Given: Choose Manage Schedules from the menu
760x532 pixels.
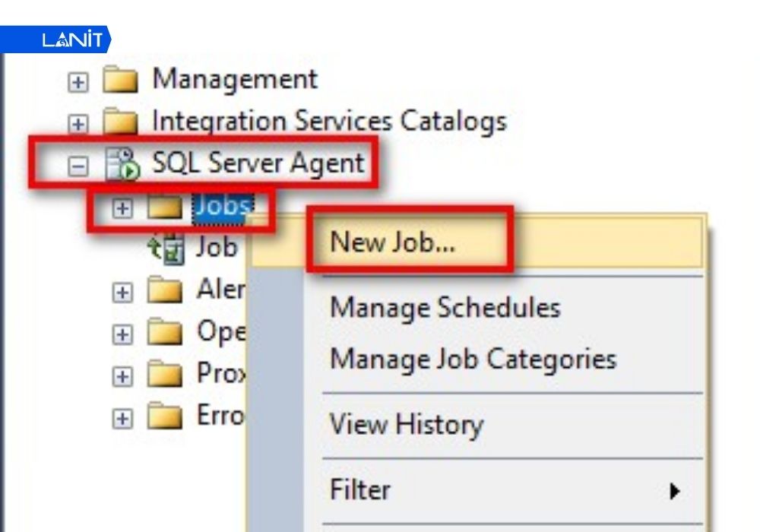Looking at the screenshot, I should (445, 308).
